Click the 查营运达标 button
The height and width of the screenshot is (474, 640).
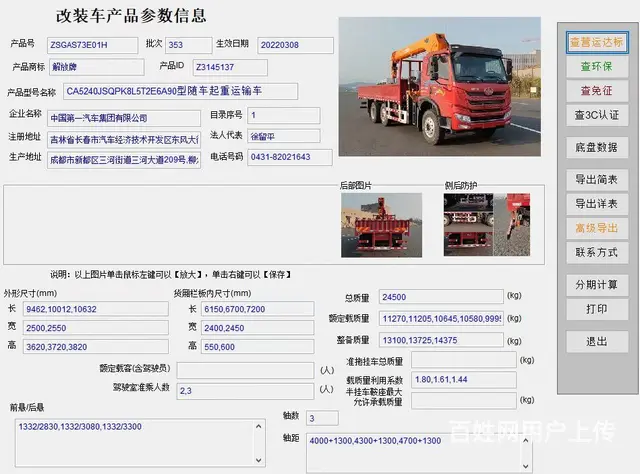(596, 42)
